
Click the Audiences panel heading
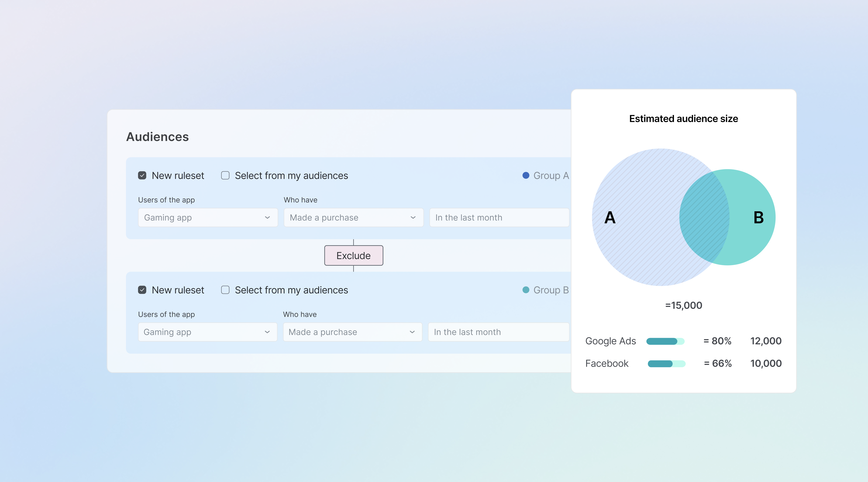pos(157,136)
